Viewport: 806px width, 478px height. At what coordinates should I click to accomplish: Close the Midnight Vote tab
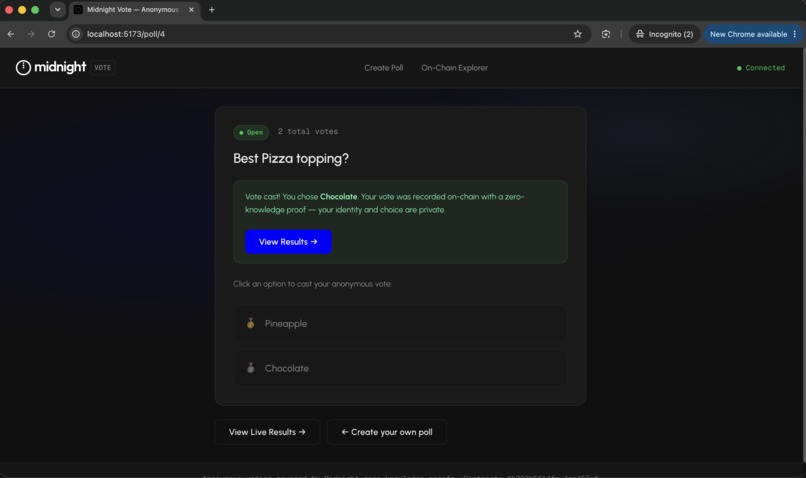[x=191, y=10]
